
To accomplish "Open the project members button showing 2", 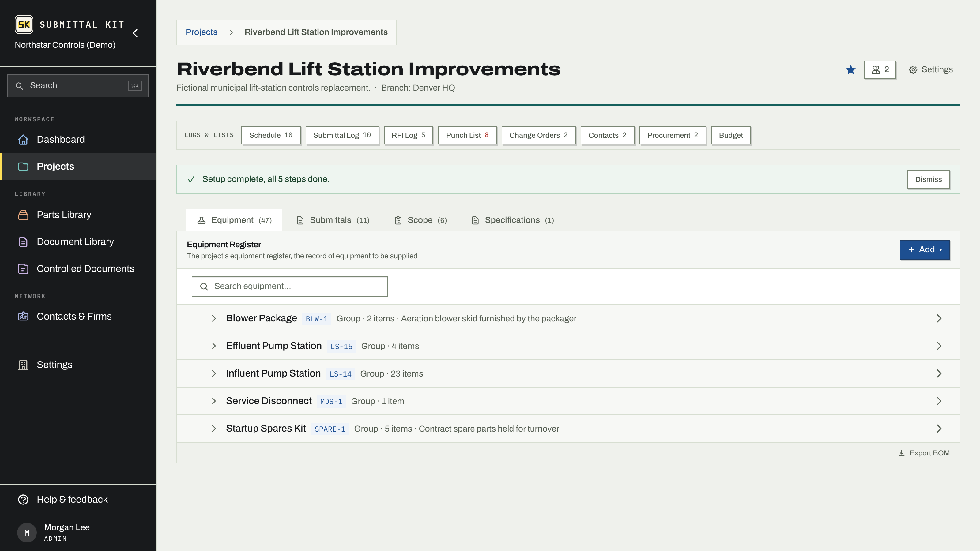I will point(880,69).
